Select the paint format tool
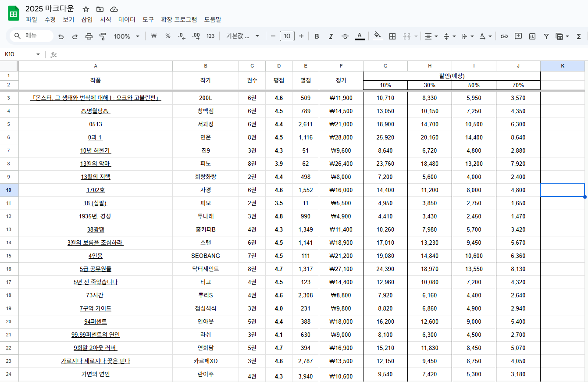The height and width of the screenshot is (382, 588). [103, 36]
